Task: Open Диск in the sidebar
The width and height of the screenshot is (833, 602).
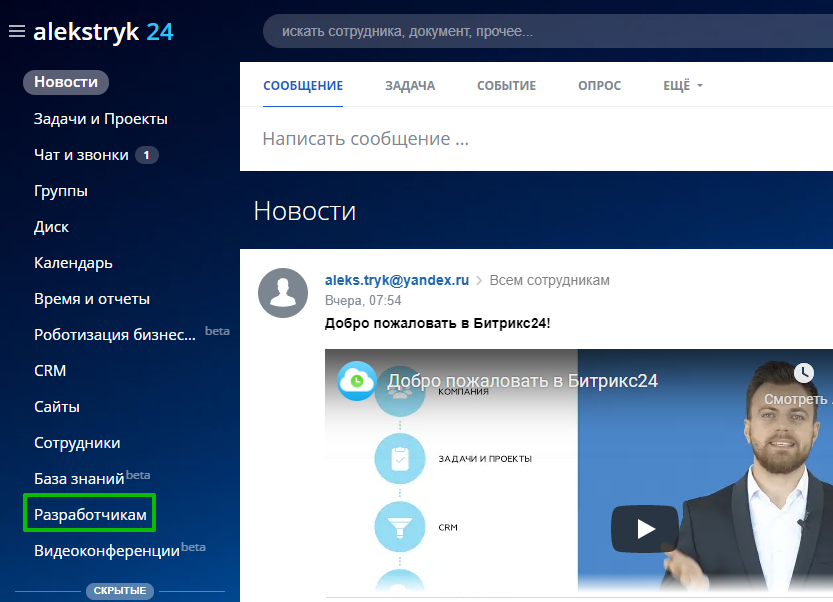Action: coord(51,227)
